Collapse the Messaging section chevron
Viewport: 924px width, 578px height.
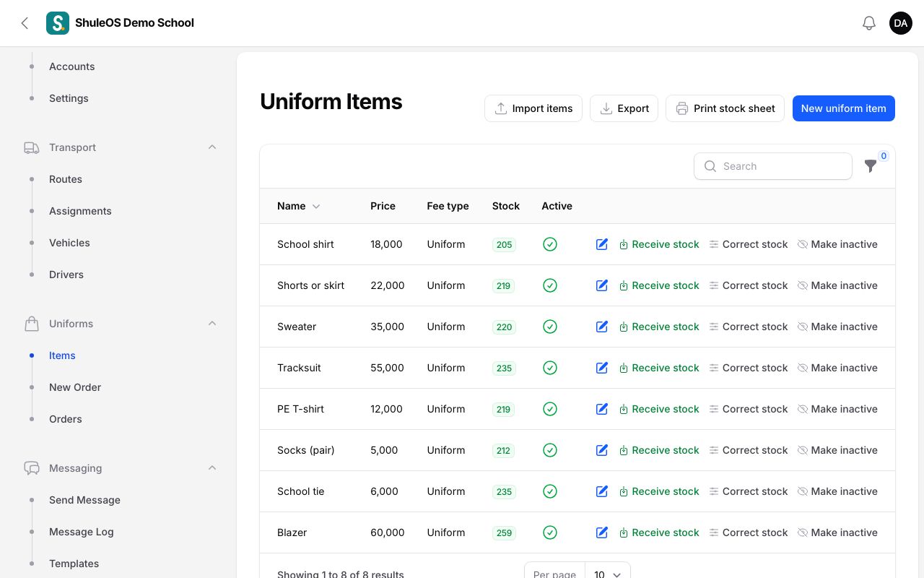[x=212, y=468]
